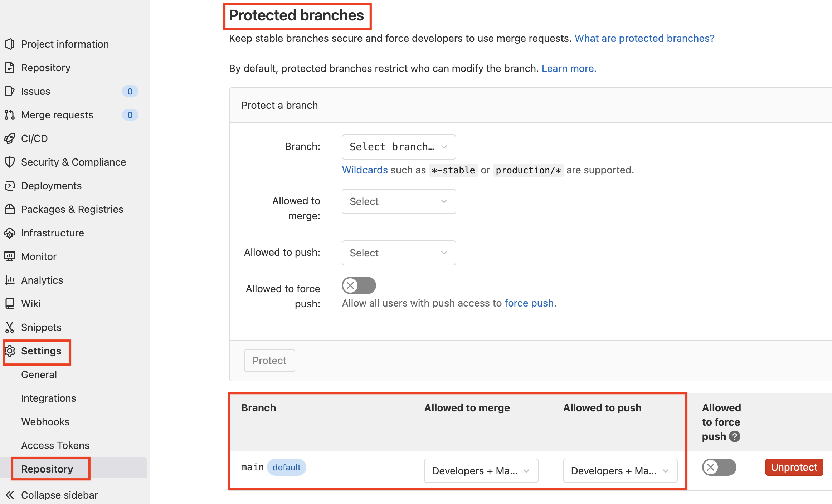This screenshot has width=832, height=504.
Task: Click the Collapse sidebar chevrons icon
Action: [x=10, y=495]
